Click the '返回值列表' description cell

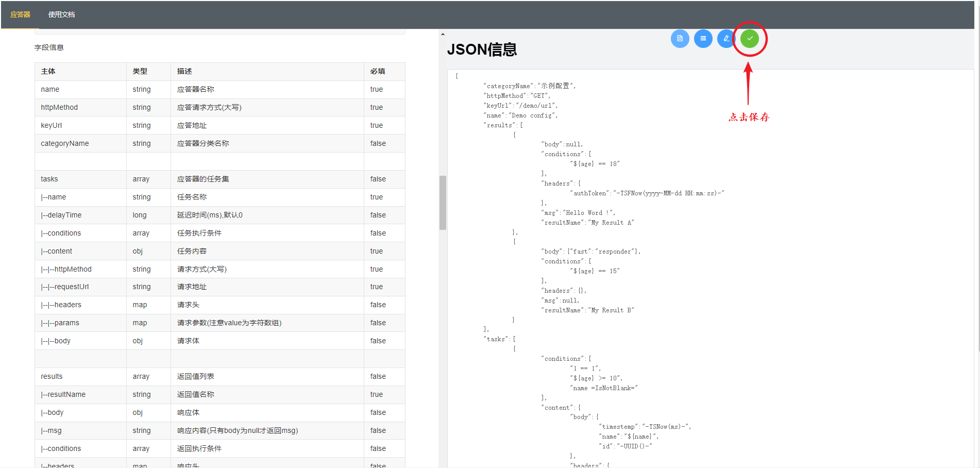click(267, 376)
